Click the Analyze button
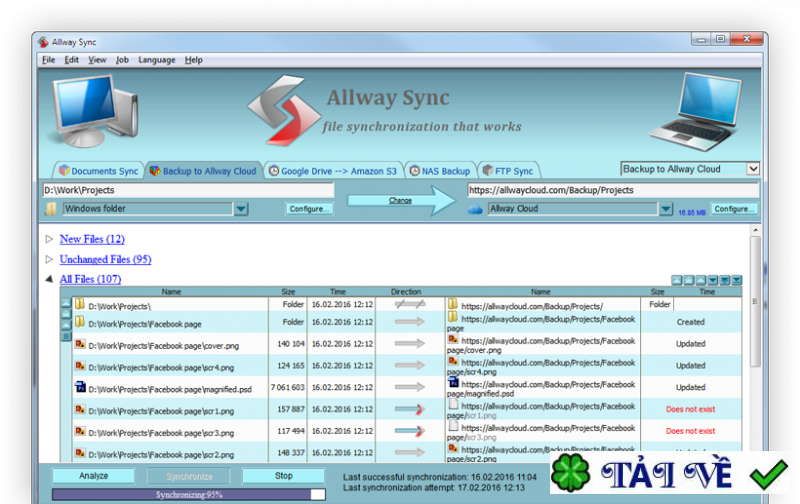Screen dimensions: 800x504 tap(93, 476)
